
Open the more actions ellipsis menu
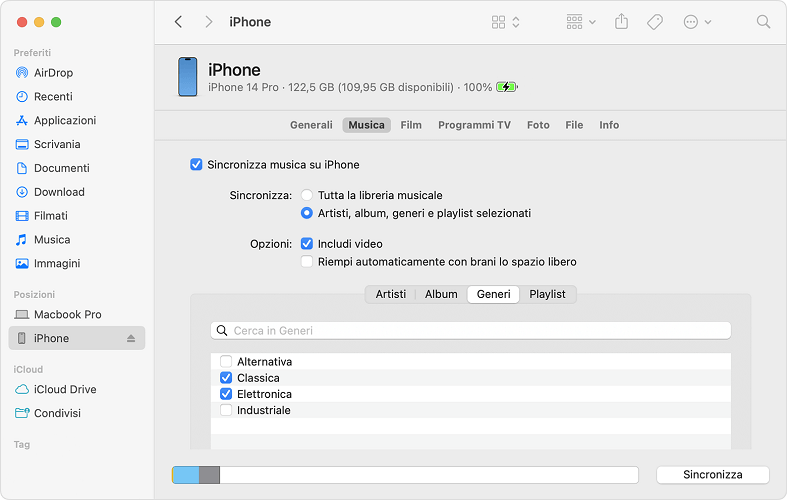697,22
